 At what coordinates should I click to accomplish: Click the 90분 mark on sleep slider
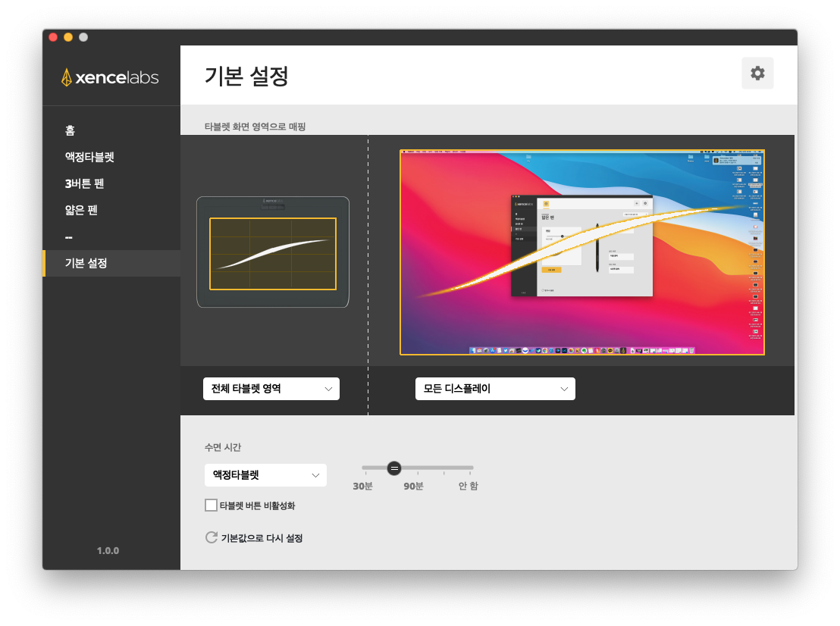418,468
